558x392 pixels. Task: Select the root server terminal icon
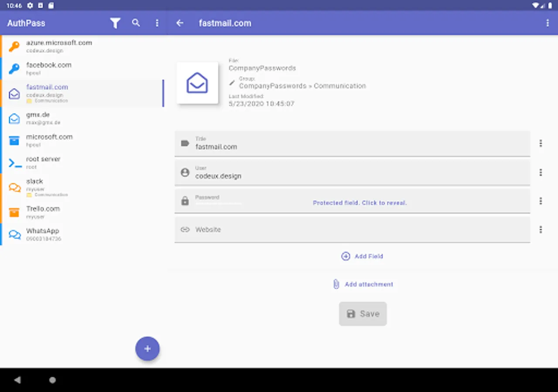pyautogui.click(x=15, y=163)
